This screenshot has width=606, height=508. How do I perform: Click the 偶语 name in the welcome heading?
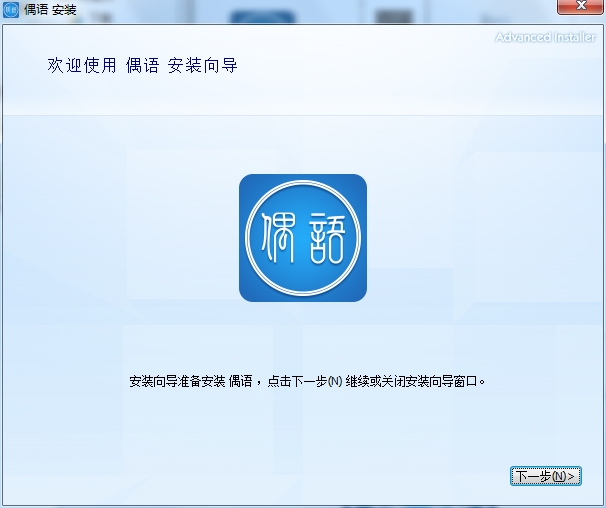click(142, 65)
